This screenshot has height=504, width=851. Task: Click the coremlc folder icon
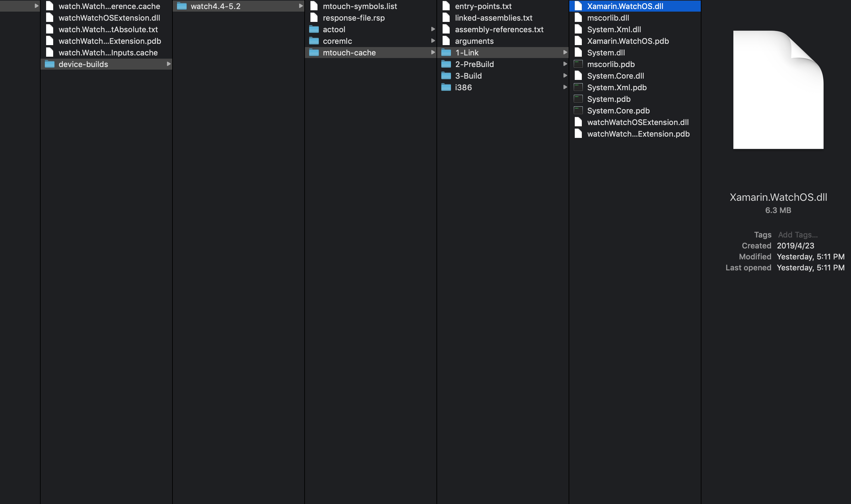point(314,41)
